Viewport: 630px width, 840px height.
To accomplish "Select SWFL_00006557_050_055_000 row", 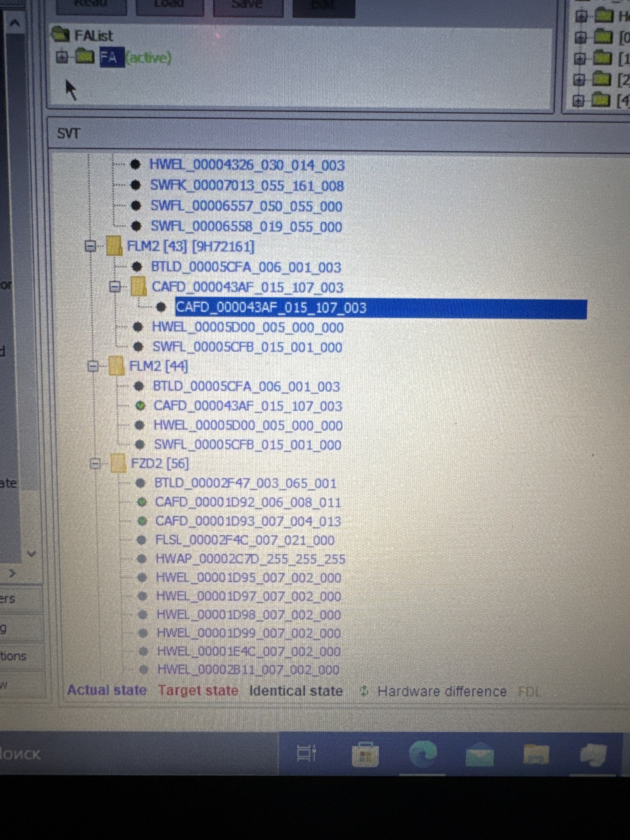I will coord(246,206).
